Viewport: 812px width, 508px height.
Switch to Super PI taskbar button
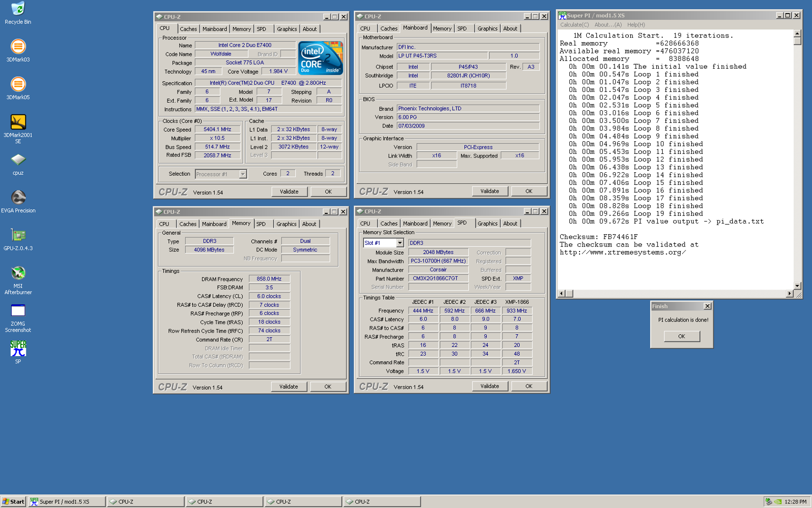point(67,501)
